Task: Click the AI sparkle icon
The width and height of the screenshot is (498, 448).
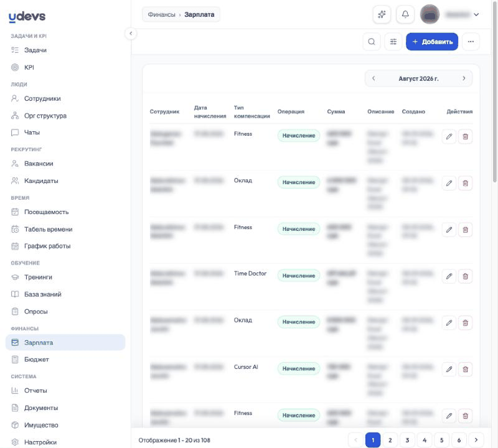Action: 382,14
